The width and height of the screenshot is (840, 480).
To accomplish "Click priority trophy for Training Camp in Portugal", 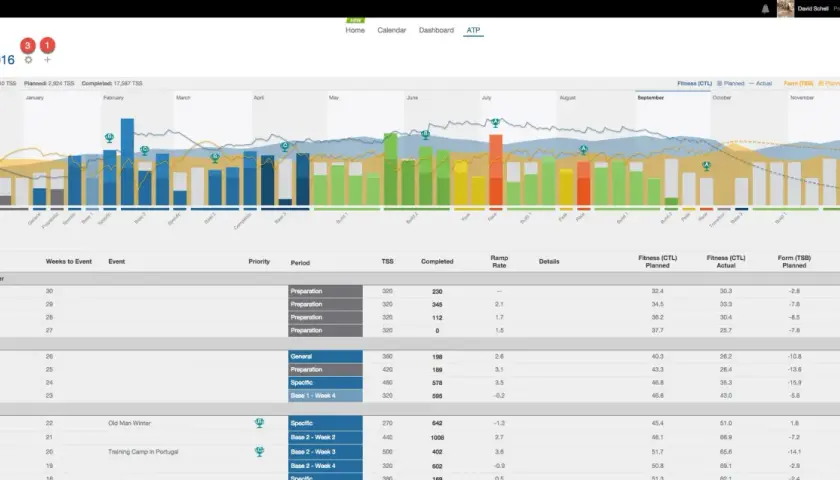I will coord(259,452).
